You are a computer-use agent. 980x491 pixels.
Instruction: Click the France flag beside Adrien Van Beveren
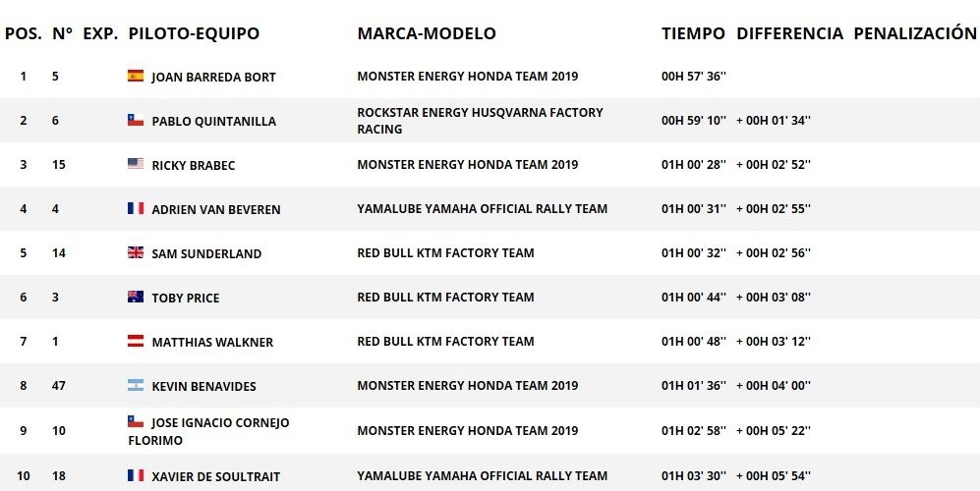pos(136,208)
